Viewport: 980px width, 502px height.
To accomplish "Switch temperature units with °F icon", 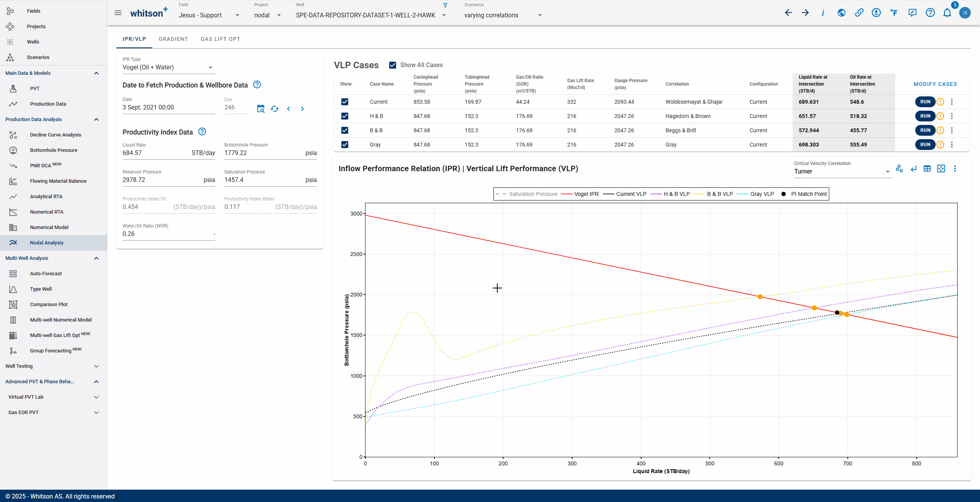I will click(894, 13).
